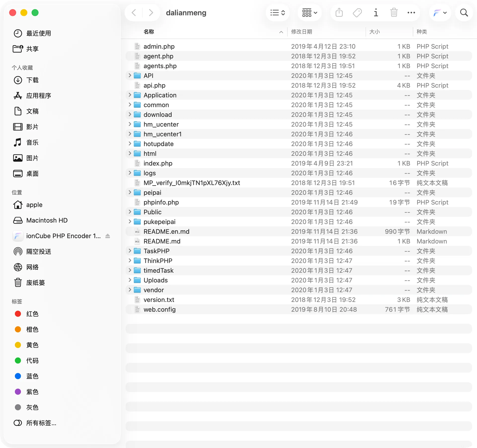
Task: Open the list view mode switcher
Action: tap(278, 12)
